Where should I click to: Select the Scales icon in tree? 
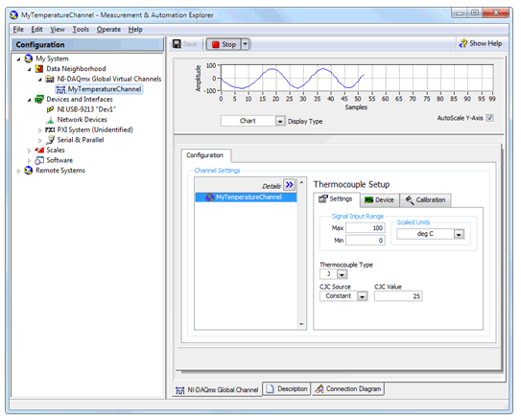39,151
